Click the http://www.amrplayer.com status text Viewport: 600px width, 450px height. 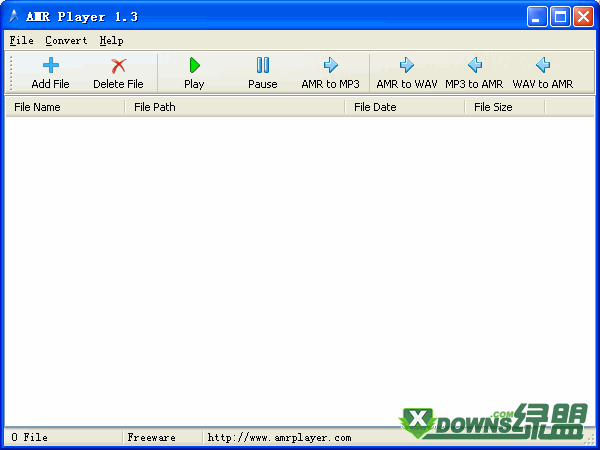[x=279, y=437]
